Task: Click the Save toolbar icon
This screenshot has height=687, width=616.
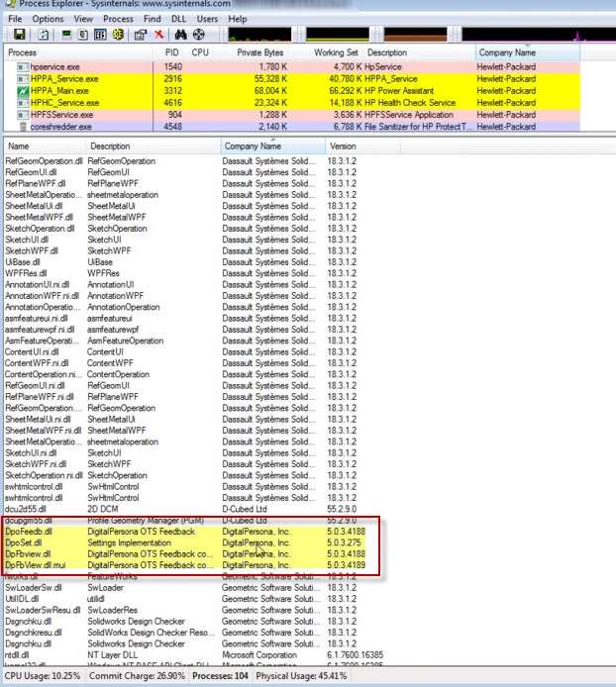Action: pos(20,35)
